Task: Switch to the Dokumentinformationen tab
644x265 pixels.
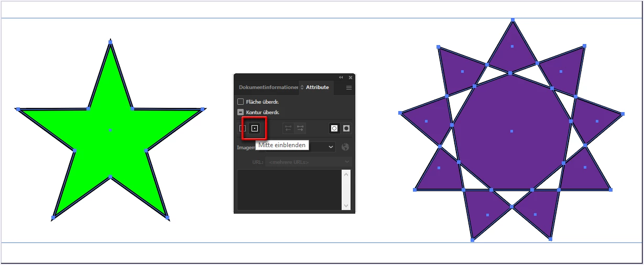Action: coord(268,87)
